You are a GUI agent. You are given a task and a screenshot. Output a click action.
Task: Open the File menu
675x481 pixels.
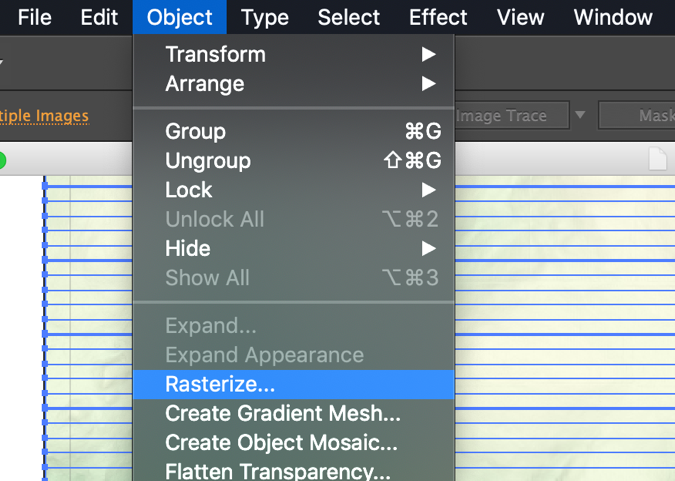[x=34, y=17]
